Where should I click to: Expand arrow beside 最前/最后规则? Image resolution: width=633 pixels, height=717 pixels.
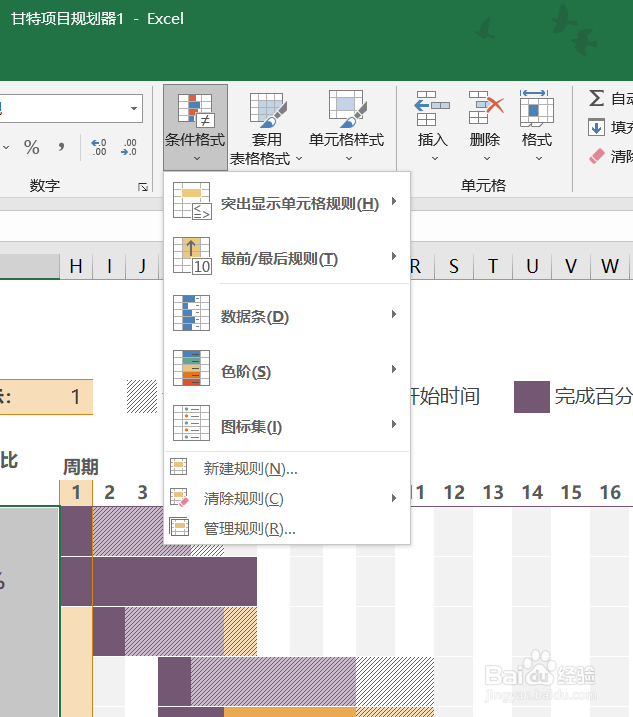[394, 256]
